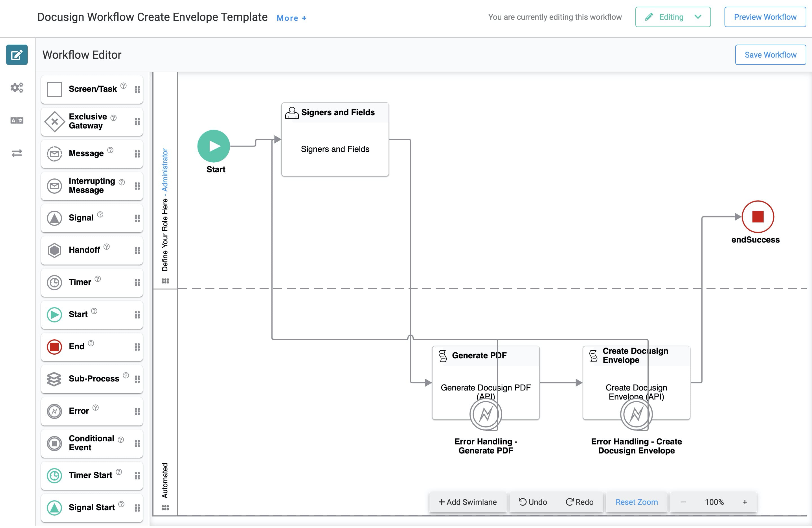812x528 pixels.
Task: Zoom in with the plus button
Action: point(745,502)
